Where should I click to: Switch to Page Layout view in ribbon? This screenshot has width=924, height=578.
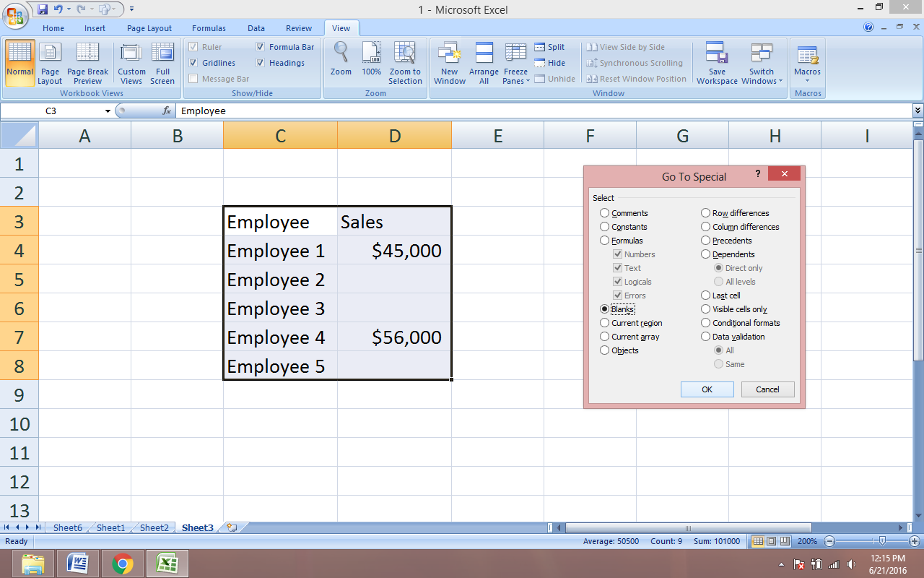50,63
